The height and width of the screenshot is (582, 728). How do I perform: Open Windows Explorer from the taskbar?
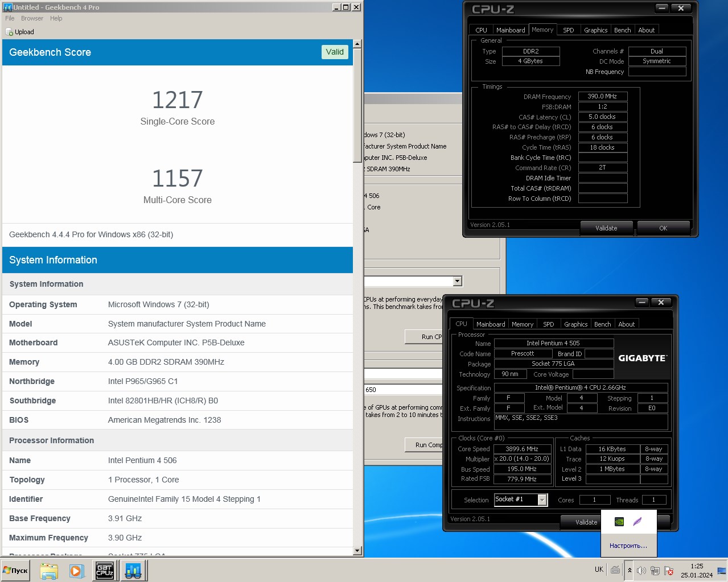[49, 571]
